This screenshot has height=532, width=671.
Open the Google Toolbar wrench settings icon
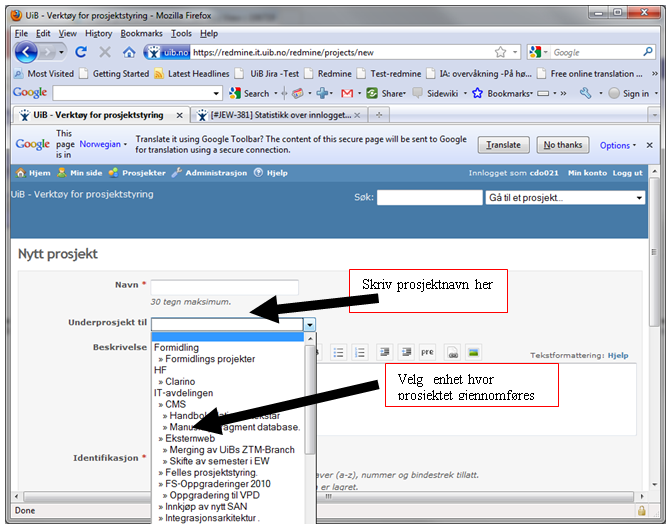586,93
